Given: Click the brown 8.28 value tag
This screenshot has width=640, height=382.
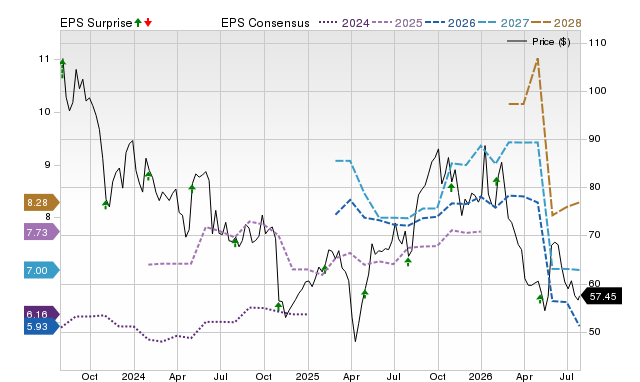Looking at the screenshot, I should tap(42, 202).
